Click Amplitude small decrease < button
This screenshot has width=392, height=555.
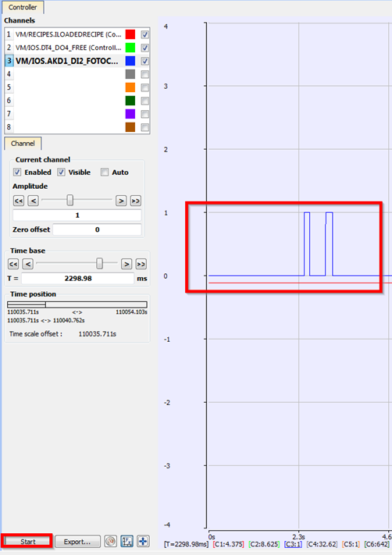click(x=34, y=201)
